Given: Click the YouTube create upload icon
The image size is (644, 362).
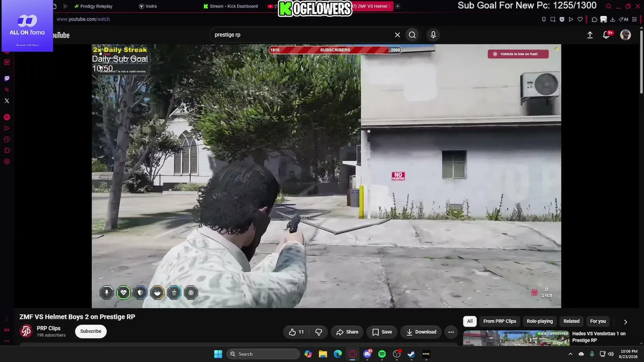Looking at the screenshot, I should pyautogui.click(x=590, y=35).
